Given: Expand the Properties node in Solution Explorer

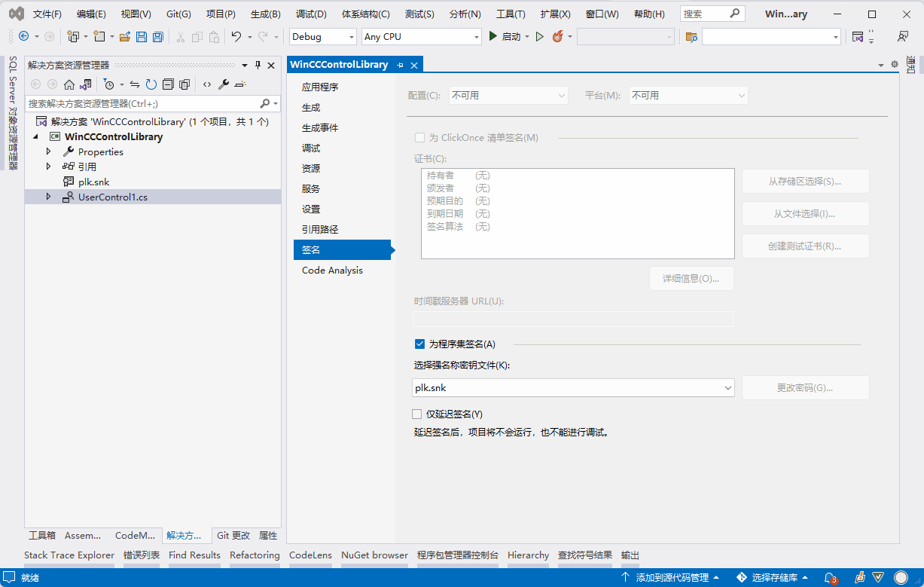Looking at the screenshot, I should (49, 151).
